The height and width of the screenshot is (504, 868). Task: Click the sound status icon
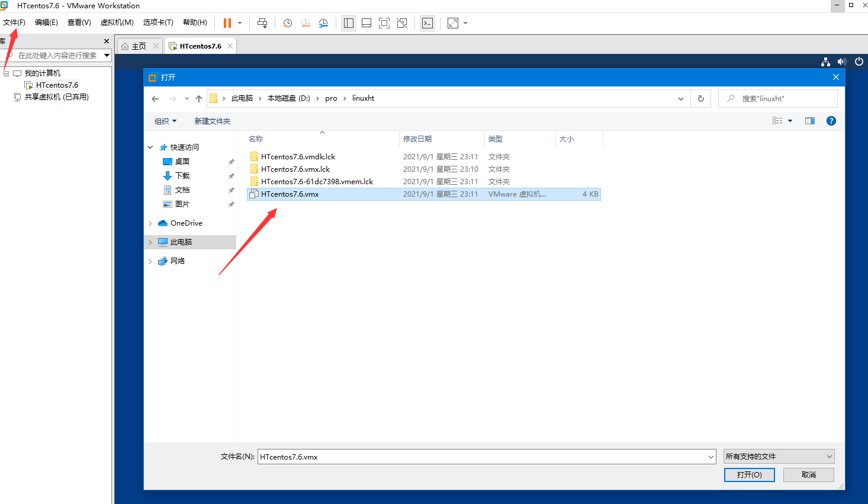click(x=842, y=62)
